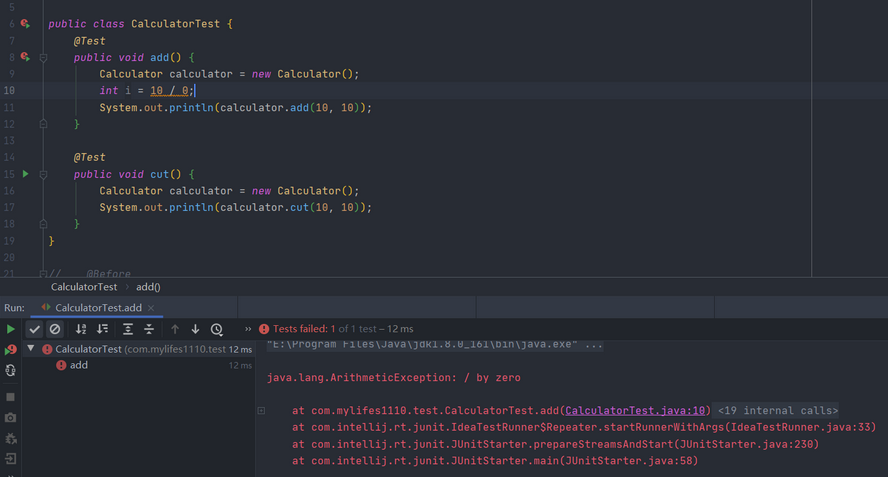Expand stack trace with plus icon

tap(261, 411)
